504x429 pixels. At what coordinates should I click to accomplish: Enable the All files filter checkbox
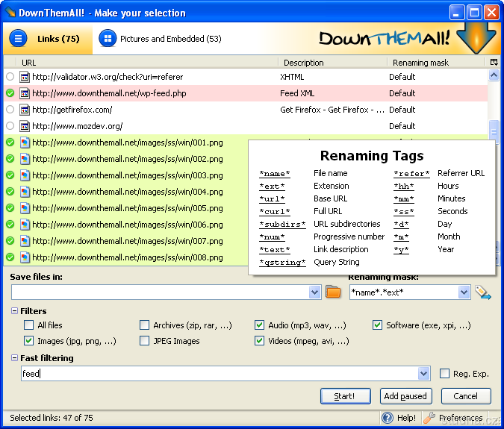[x=29, y=325]
